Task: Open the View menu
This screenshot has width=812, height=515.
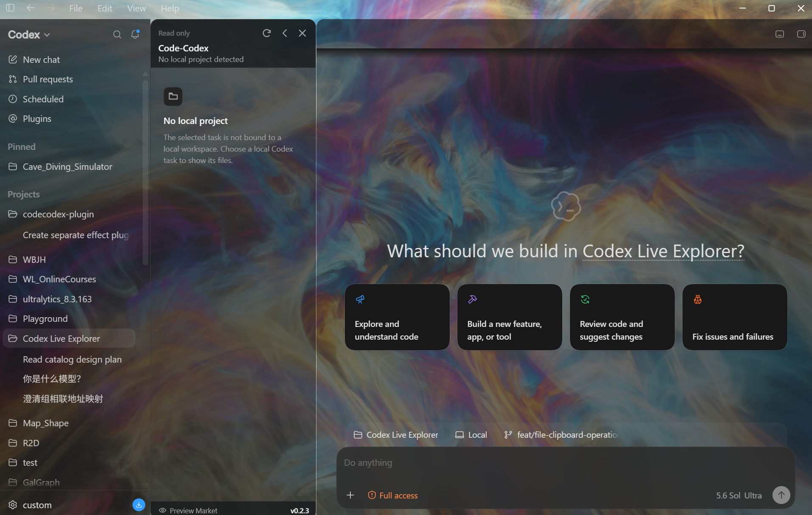Action: pyautogui.click(x=136, y=8)
